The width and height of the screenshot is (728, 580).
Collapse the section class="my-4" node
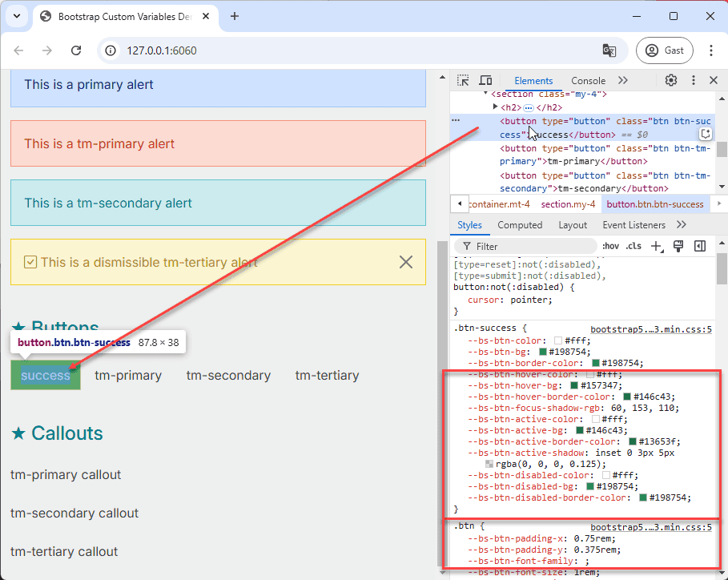485,94
